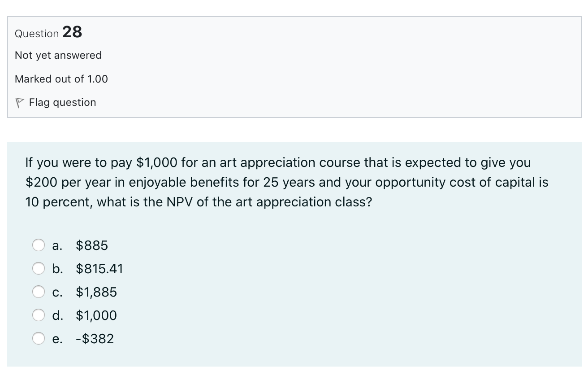Viewport: 588px width, 376px height.
Task: Mark the radio button for option d
Action: [x=39, y=315]
